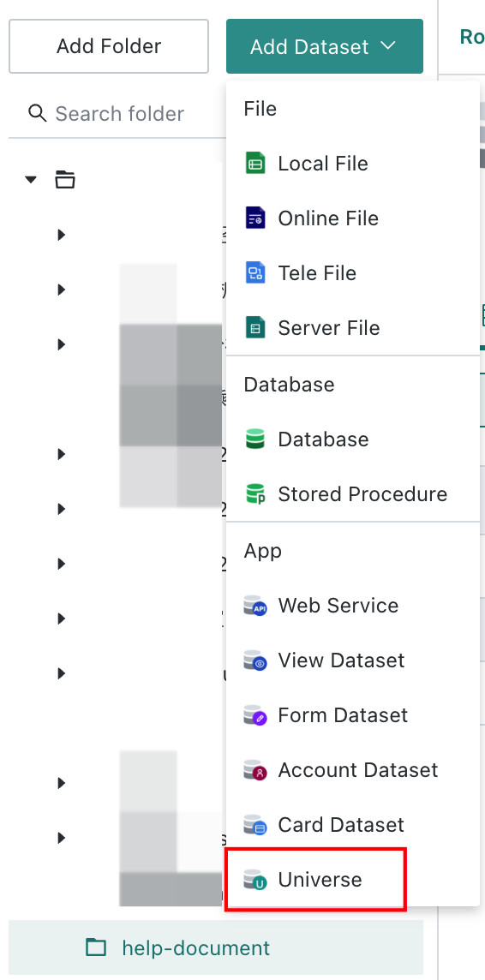
Task: Select the Local File spreadsheet icon
Action: 255,163
